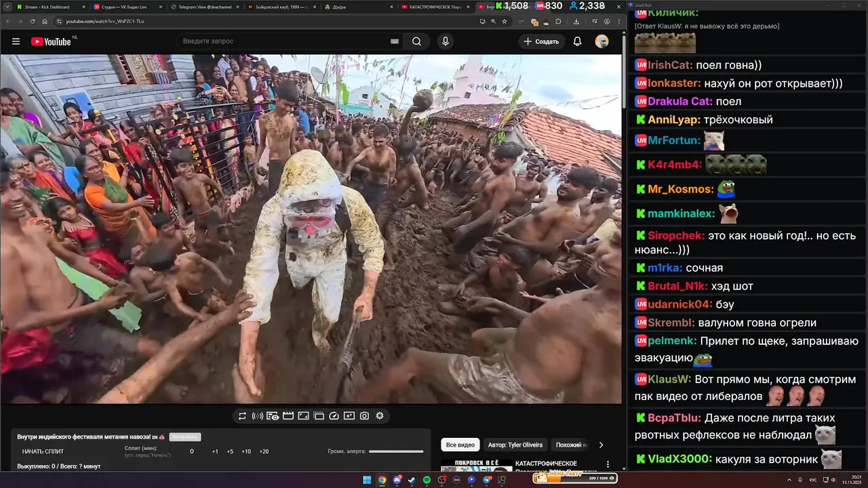Screen dimensions: 868x488
Task: Open the YouTube account avatar menu
Action: [x=601, y=41]
